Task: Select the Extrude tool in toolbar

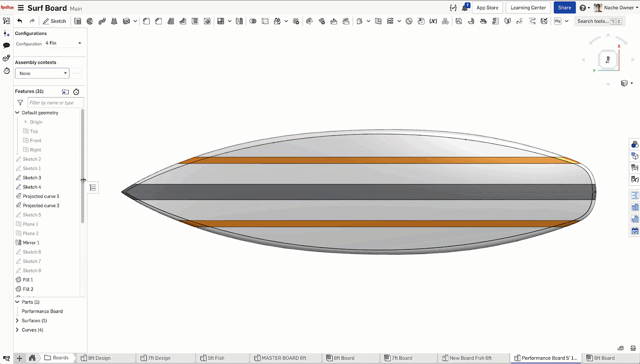Action: [78, 21]
